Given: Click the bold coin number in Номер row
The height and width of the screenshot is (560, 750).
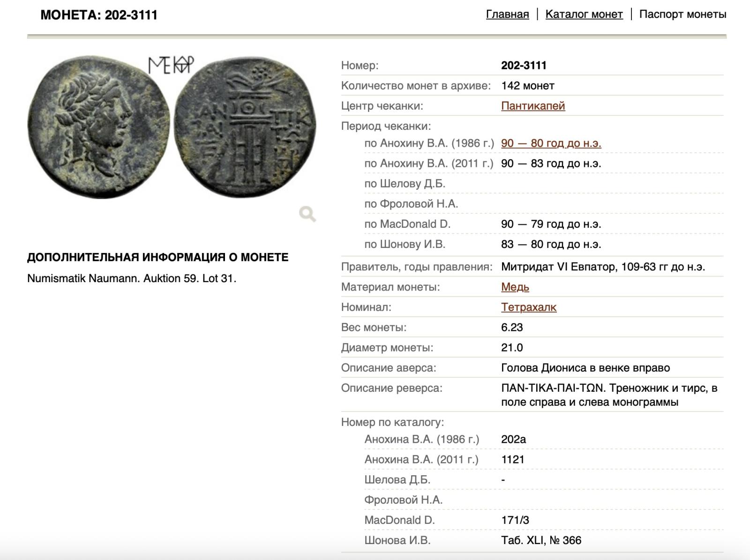Looking at the screenshot, I should 524,66.
